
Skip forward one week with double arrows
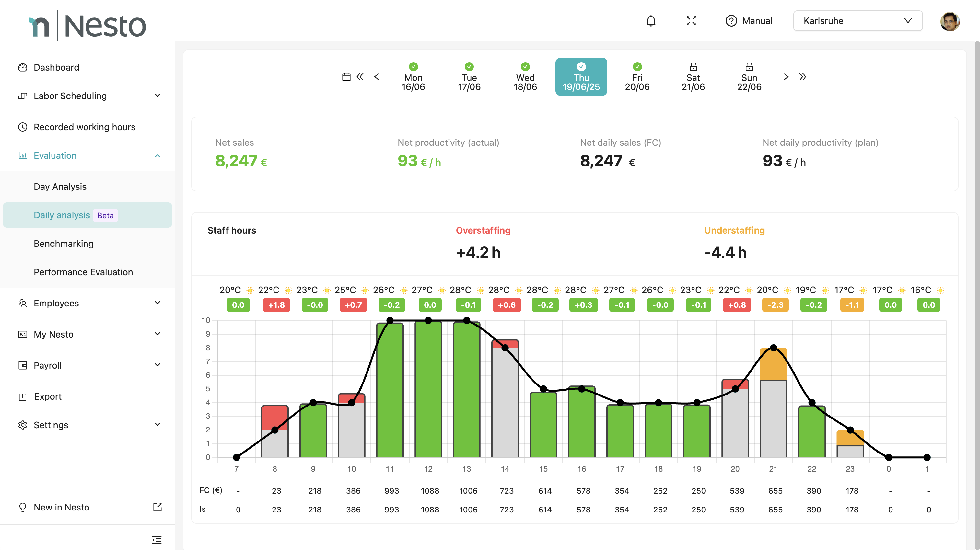coord(802,77)
